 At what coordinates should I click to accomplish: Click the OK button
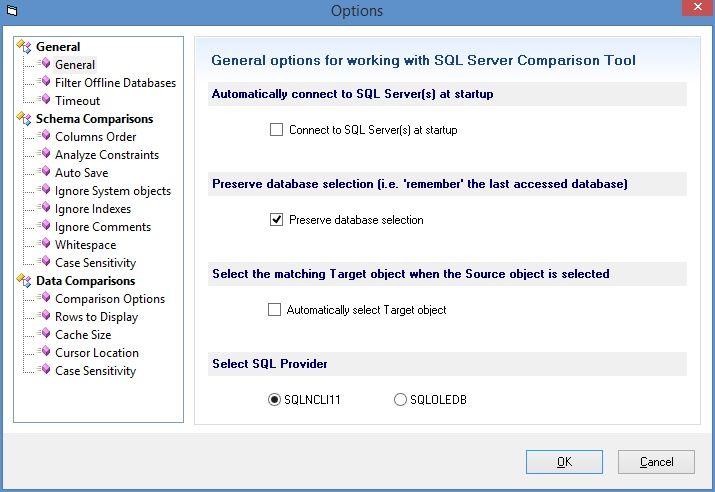[x=564, y=462]
